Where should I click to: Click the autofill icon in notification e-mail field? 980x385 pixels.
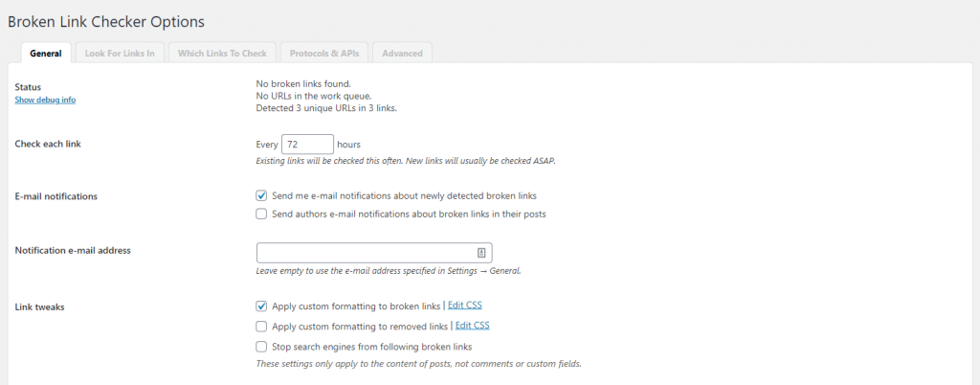click(481, 253)
